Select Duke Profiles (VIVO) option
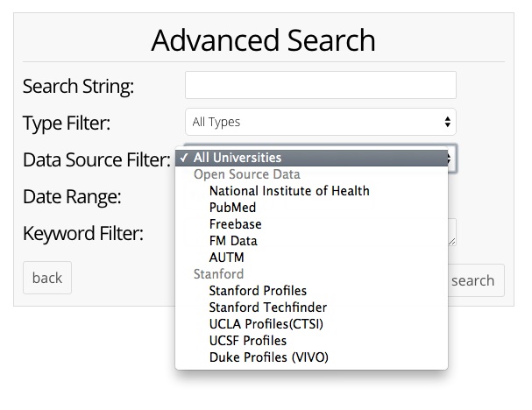Image resolution: width=532 pixels, height=410 pixels. tap(269, 357)
